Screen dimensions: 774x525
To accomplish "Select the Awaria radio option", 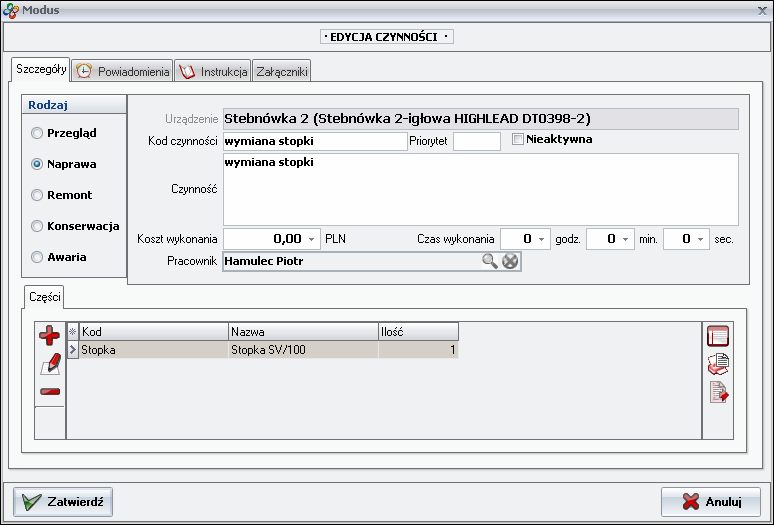I will (37, 257).
